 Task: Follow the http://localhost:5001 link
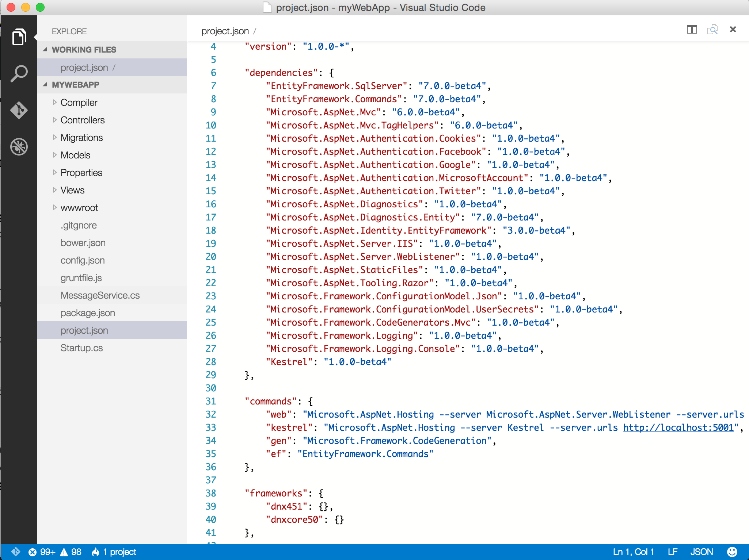point(678,427)
